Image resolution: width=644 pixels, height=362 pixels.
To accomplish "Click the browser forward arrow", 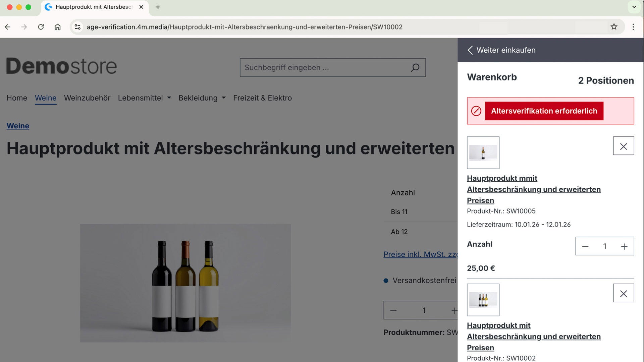I will point(24,27).
